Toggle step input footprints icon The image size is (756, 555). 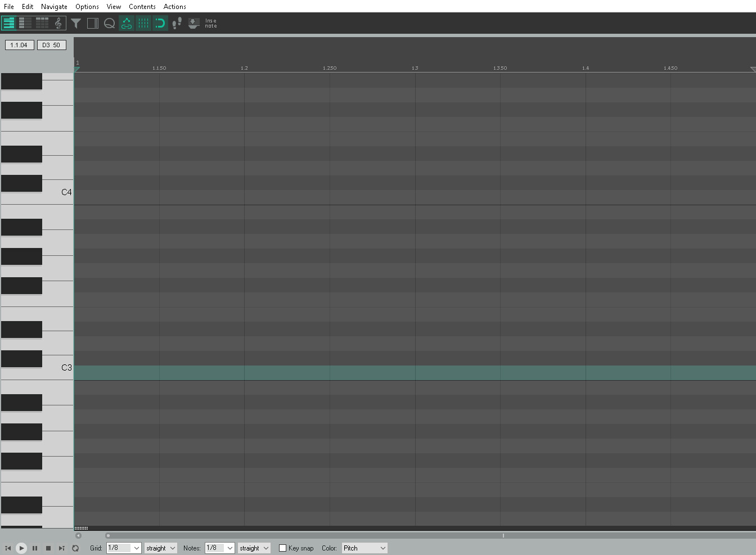coord(177,23)
